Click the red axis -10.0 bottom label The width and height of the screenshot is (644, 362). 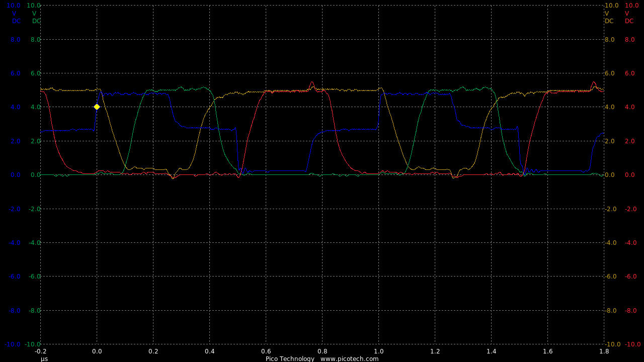point(632,344)
